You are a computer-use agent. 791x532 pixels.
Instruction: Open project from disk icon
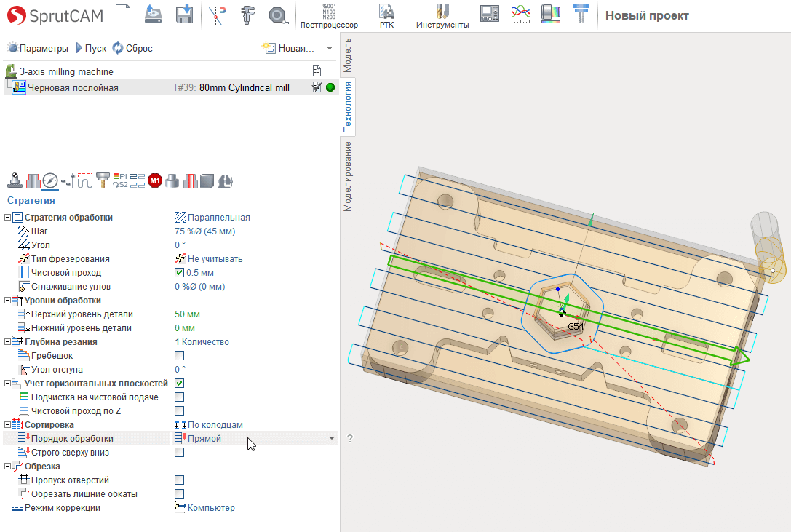(x=153, y=14)
